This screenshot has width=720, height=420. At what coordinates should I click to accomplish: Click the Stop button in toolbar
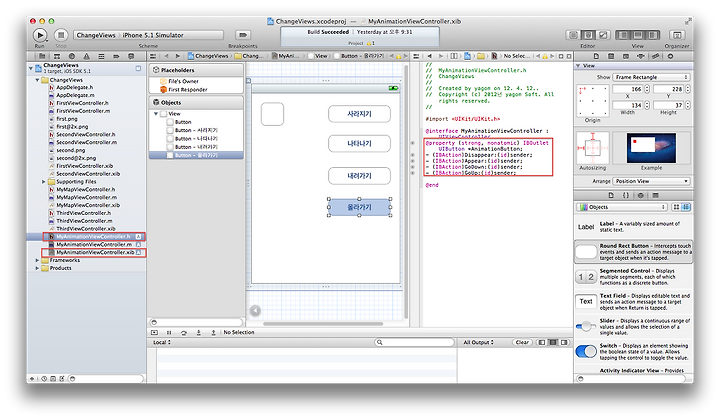pos(61,35)
